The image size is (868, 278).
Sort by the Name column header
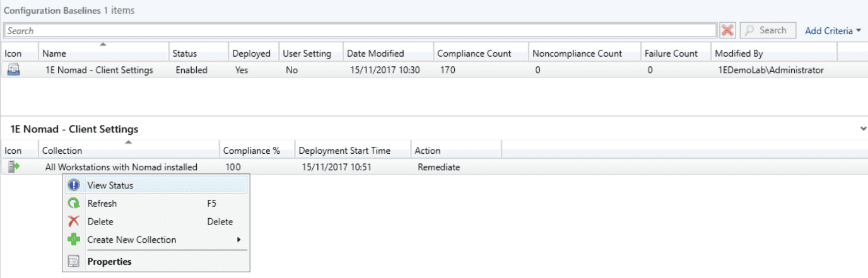[103, 54]
